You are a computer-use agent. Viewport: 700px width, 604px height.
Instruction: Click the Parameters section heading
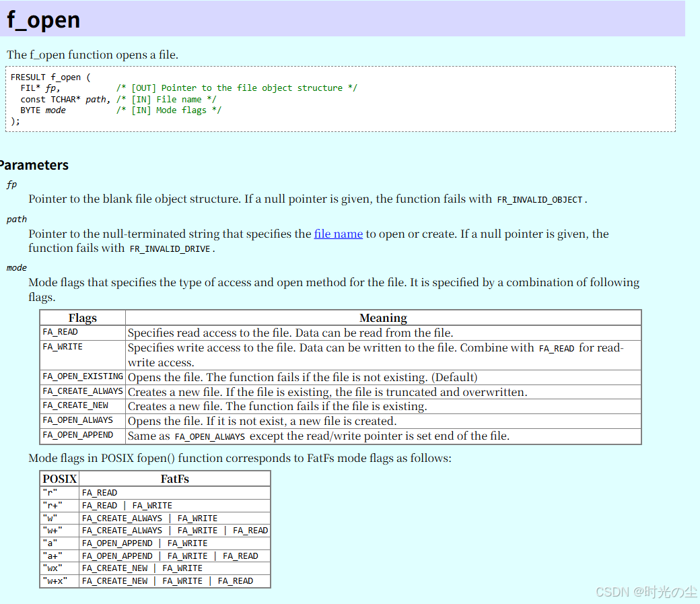(x=34, y=165)
